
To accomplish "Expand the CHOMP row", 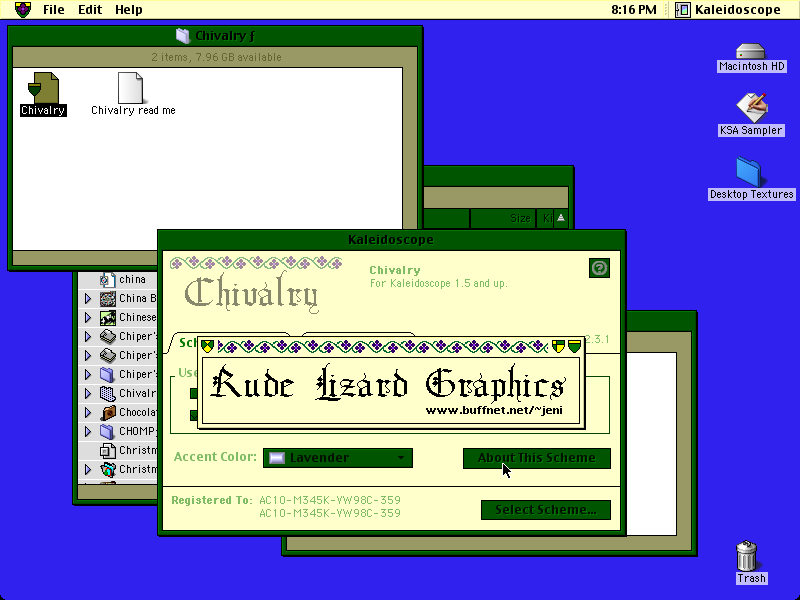I will point(88,431).
